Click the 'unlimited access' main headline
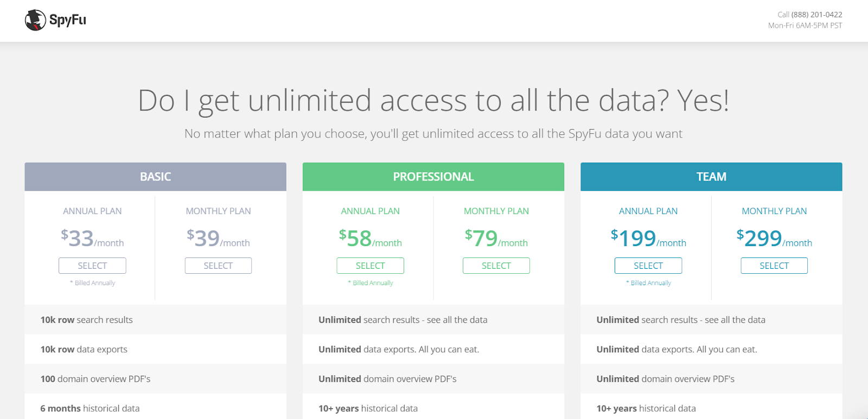868x419 pixels. pyautogui.click(x=433, y=101)
